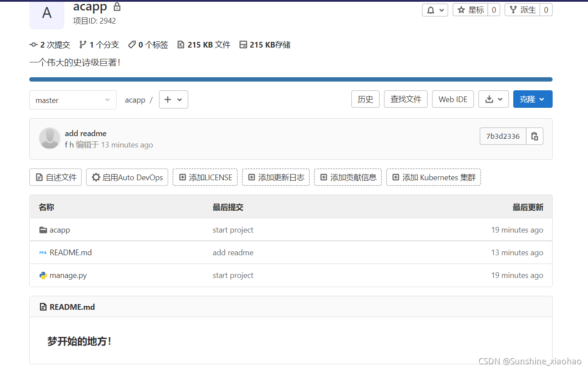
Task: Click the star count badge
Action: (494, 10)
